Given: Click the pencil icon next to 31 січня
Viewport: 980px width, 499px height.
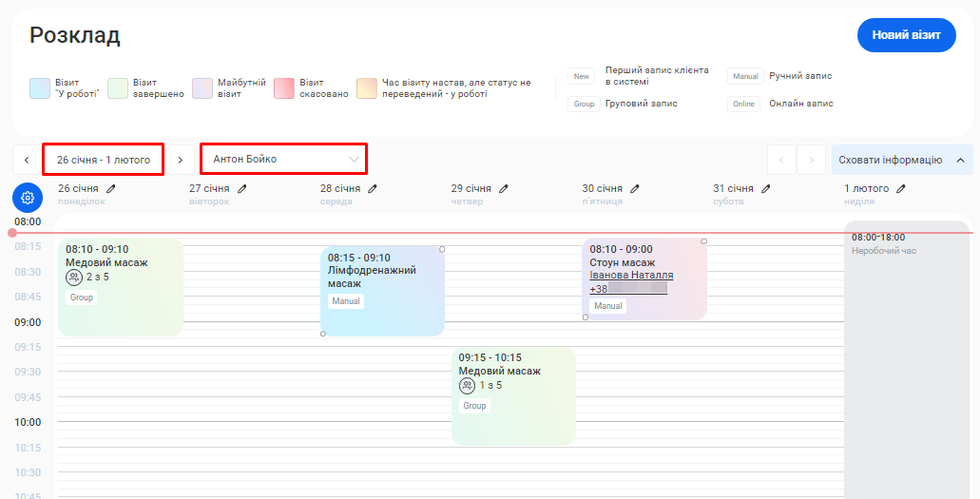Looking at the screenshot, I should (x=766, y=189).
